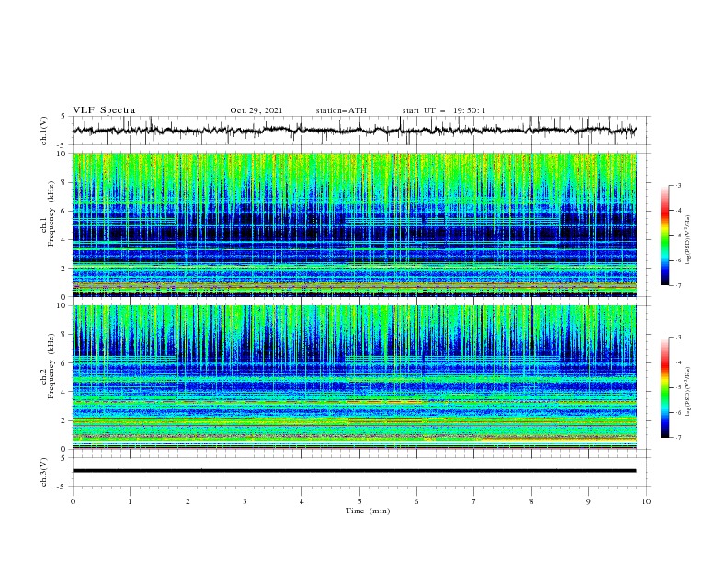728x563 pixels.
Task: Click the "0" tick on Time axis
Action: click(73, 501)
